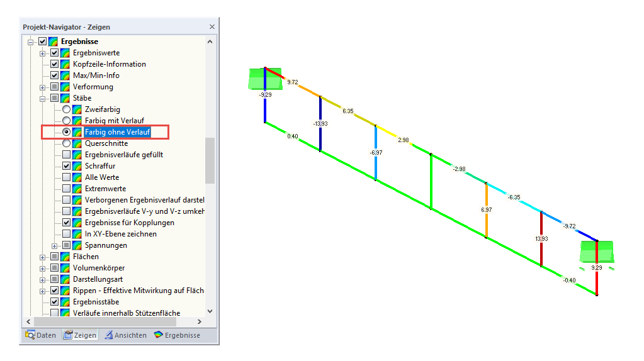
Task: Collapse the Ergebnisse tree node
Action: [x=30, y=42]
